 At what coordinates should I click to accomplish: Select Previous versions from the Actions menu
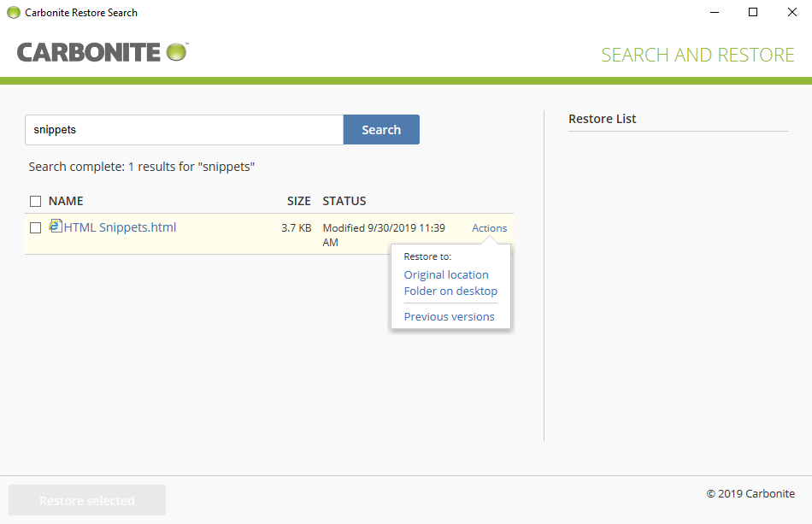[449, 316]
